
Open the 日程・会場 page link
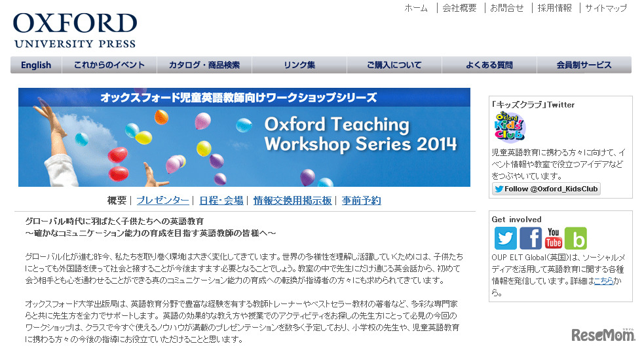point(221,201)
